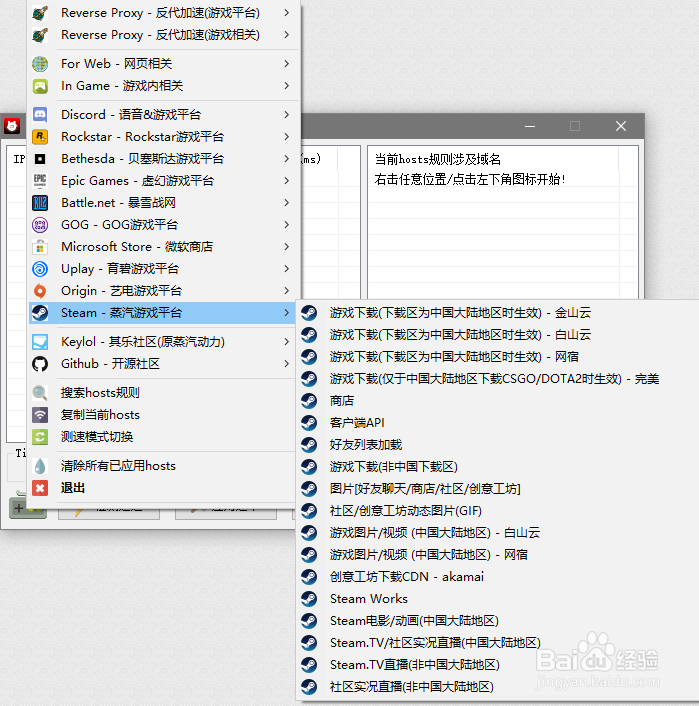
Task: Open In Game - 游戏内相关 menu entry
Action: 163,86
